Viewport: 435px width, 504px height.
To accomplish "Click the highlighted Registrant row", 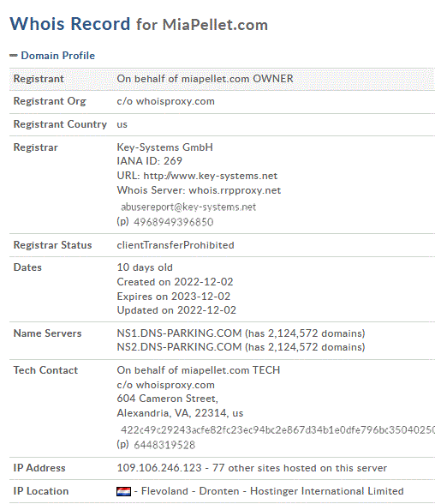I will click(222, 79).
